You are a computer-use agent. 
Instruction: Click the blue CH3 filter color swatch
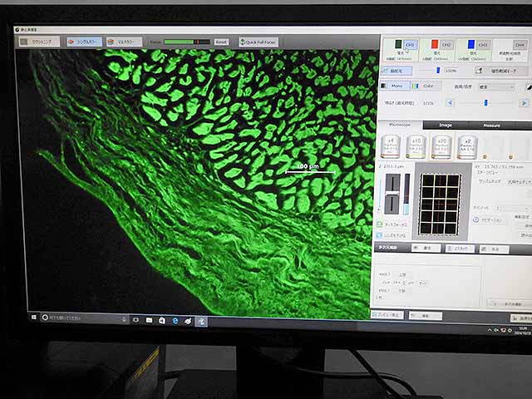pyautogui.click(x=471, y=44)
